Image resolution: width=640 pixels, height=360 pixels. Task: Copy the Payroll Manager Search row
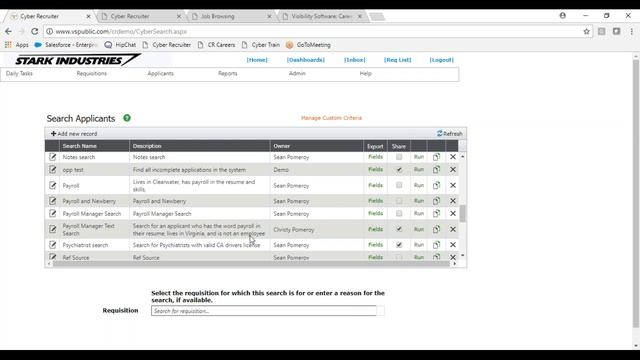[x=436, y=213]
